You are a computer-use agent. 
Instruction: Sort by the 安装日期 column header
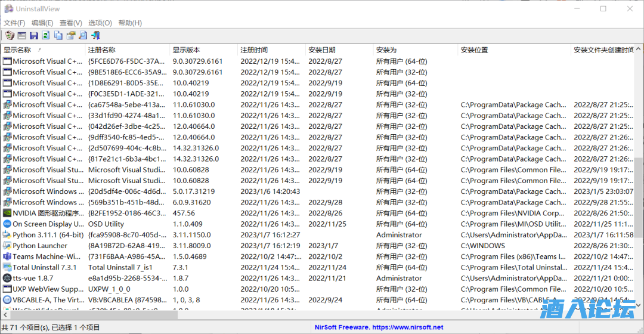[322, 50]
